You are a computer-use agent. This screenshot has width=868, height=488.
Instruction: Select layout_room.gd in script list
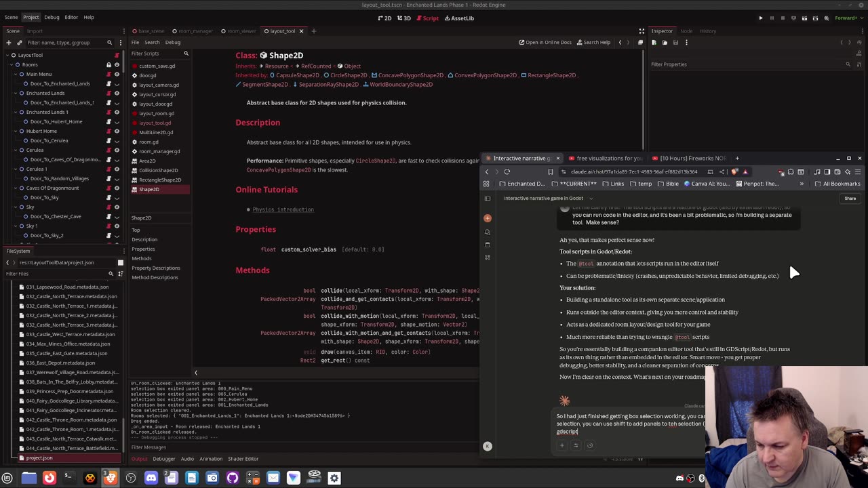pyautogui.click(x=157, y=113)
